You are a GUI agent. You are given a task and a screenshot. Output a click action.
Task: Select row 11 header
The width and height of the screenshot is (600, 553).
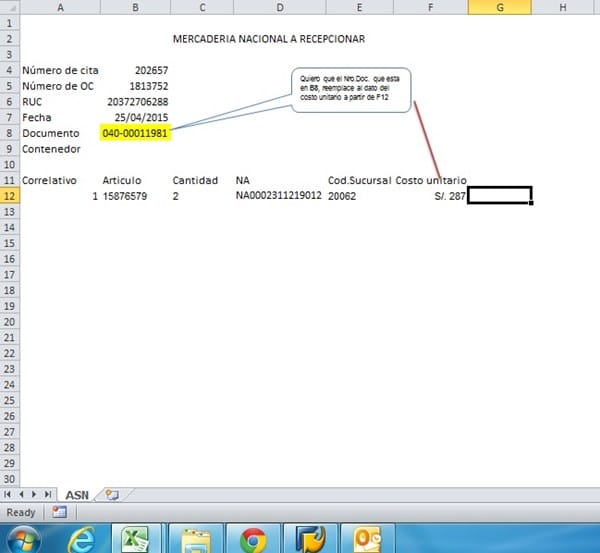point(10,181)
